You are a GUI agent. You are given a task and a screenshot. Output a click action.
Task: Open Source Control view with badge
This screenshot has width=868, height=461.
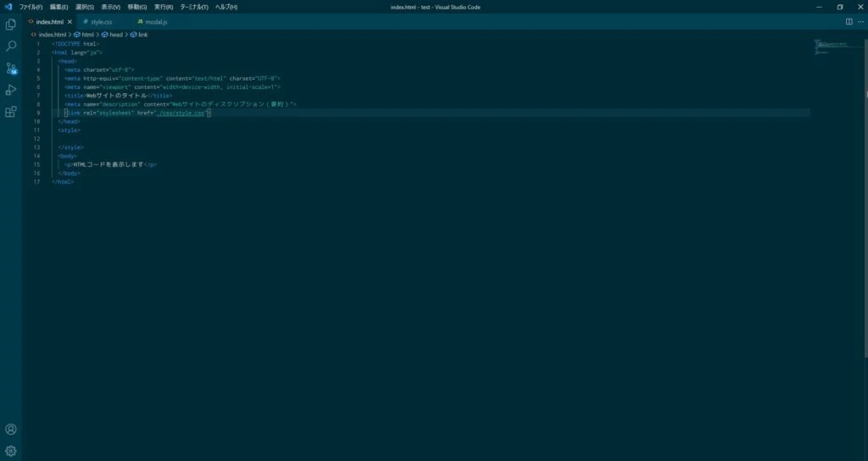10,69
